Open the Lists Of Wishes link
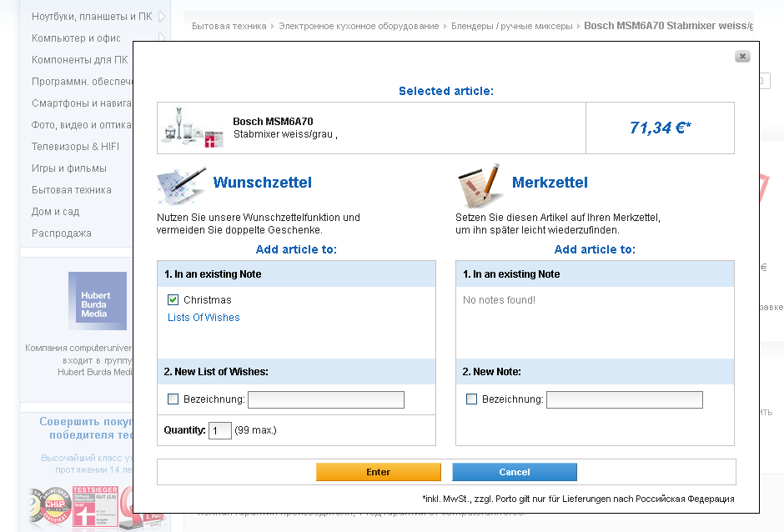Viewport: 784px width, 532px height. [x=204, y=318]
